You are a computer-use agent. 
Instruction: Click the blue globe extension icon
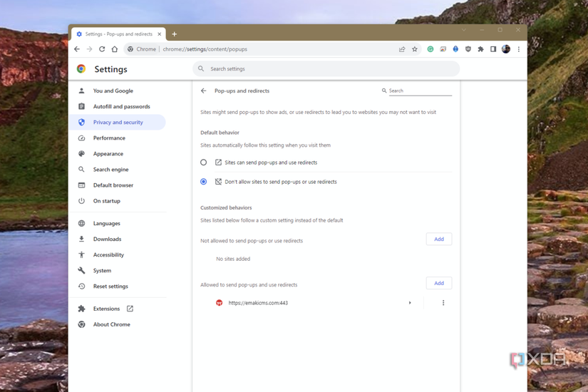pos(455,49)
